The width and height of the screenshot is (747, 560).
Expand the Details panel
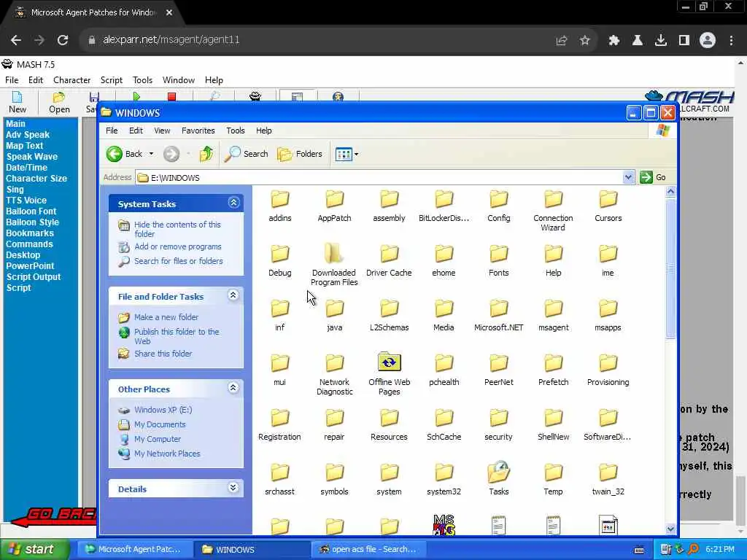[233, 488]
